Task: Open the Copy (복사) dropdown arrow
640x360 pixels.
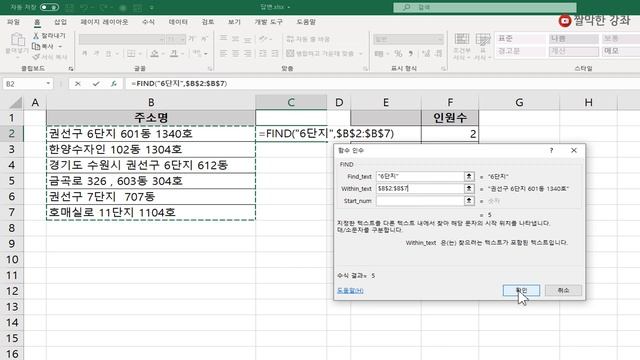Action: [60, 47]
